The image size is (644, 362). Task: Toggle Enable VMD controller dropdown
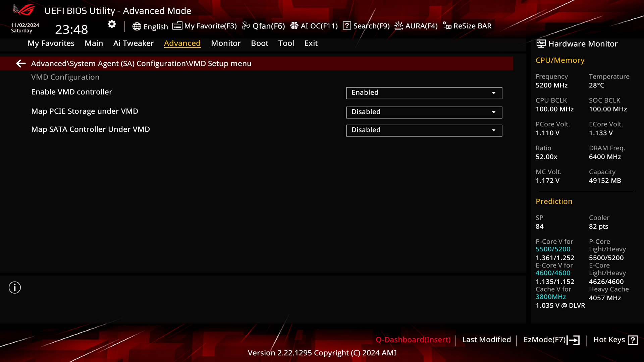coord(424,93)
